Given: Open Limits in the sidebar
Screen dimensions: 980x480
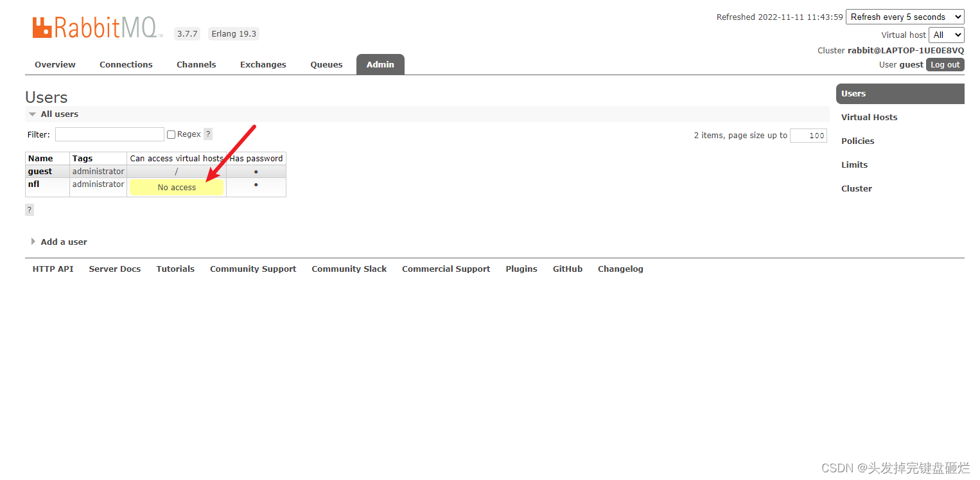Looking at the screenshot, I should pos(854,164).
